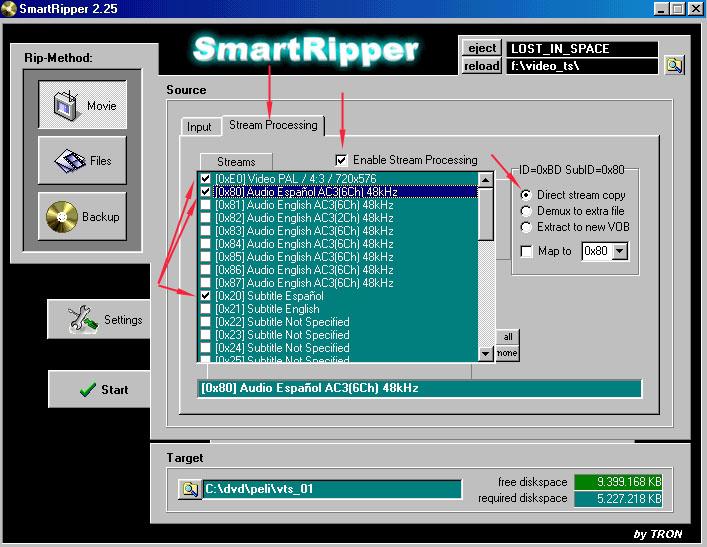Screen dimensions: 707x547
Task: Open the Map to 0x80 dropdown
Action: tap(620, 251)
